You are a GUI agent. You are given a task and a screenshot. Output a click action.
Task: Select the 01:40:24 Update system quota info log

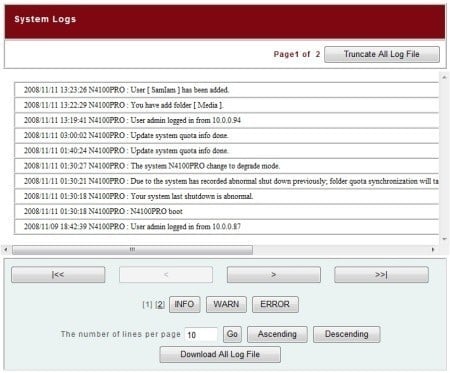click(226, 151)
